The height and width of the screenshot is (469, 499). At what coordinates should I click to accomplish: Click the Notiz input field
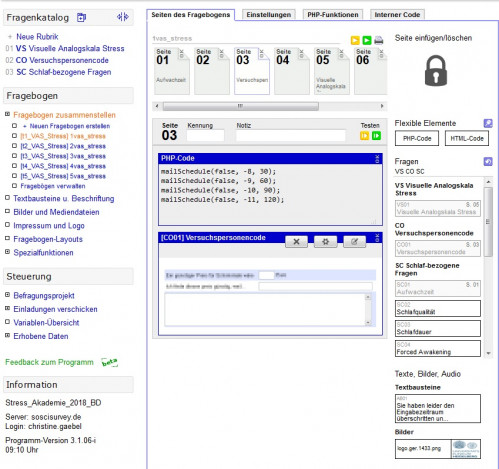pyautogui.click(x=290, y=136)
